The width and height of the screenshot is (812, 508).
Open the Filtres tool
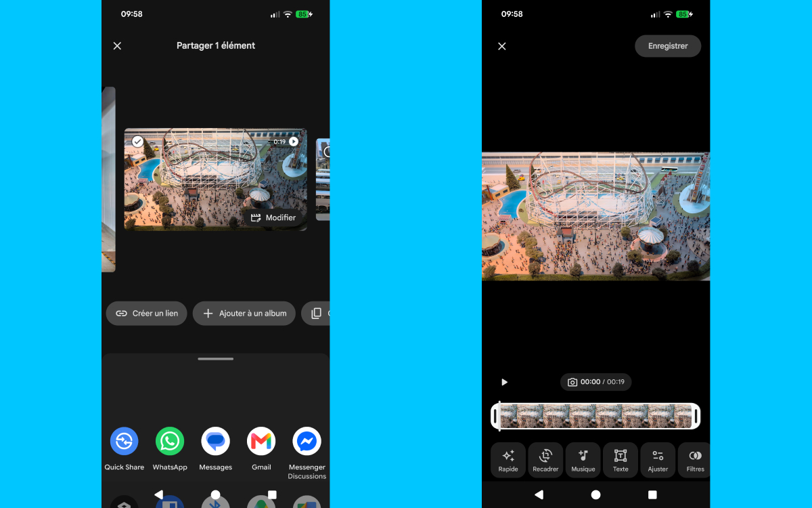(x=695, y=461)
